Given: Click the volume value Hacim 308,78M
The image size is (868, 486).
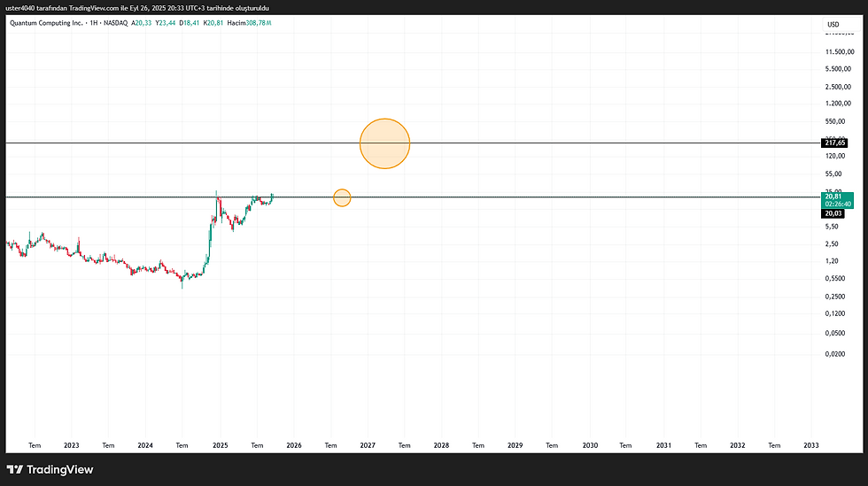Looking at the screenshot, I should (249, 23).
